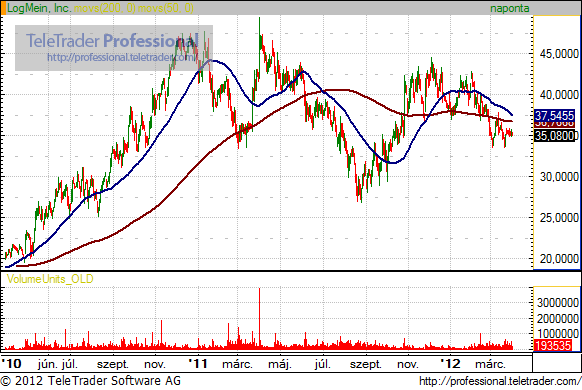The height and width of the screenshot is (390, 582).
Task: Click the 40,0000 price axis label
Action: (559, 95)
